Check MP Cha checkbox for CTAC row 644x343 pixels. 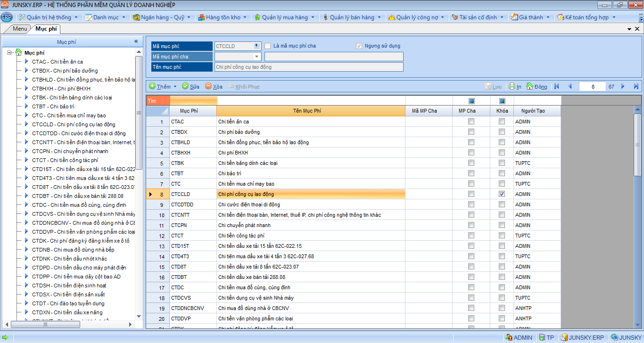[471, 122]
